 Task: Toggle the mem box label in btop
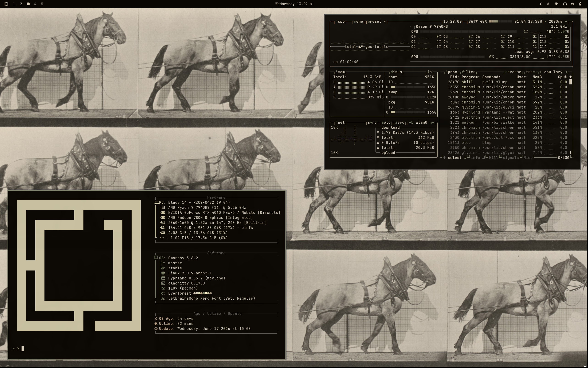coord(340,72)
